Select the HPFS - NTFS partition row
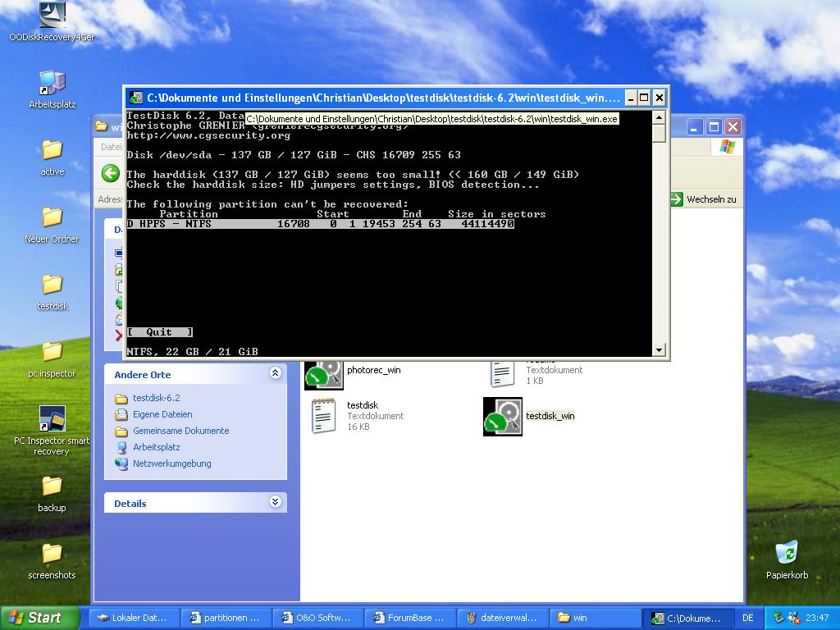 (x=321, y=224)
